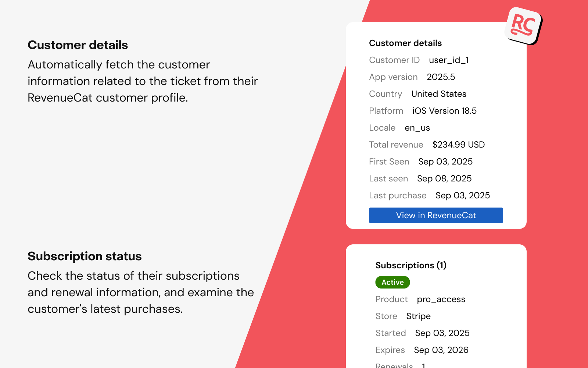Screen dimensions: 588x368
Task: Click the subscription Started date value
Action: pyautogui.click(x=442, y=333)
